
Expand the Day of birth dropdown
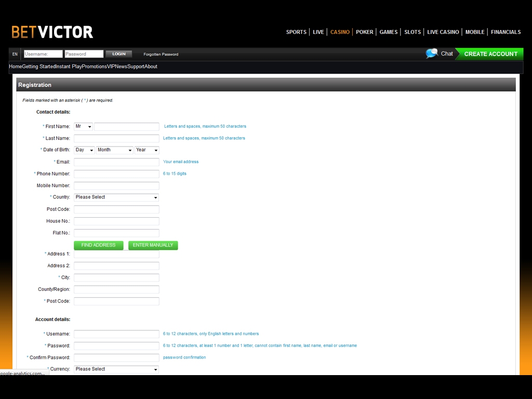[84, 150]
